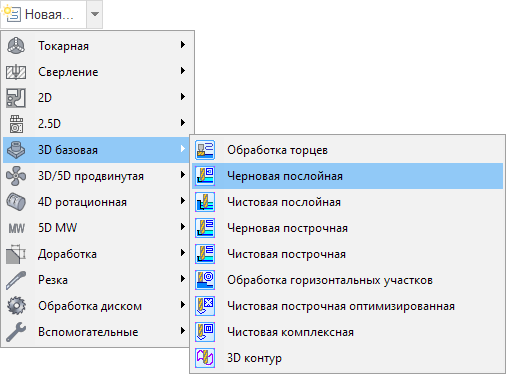Viewport: 506px width, 374px height.
Task: Open the 3D/5D продвинутая menu item
Action: pos(97,176)
